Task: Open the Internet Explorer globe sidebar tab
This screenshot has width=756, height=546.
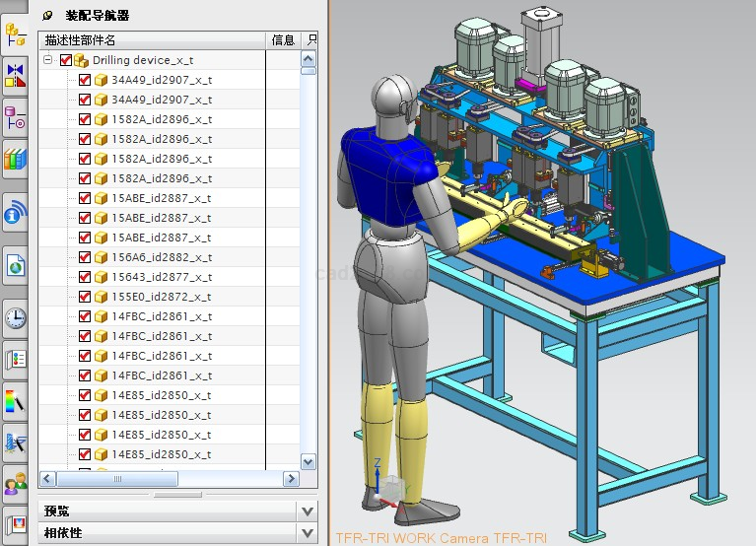Action: pos(15,213)
